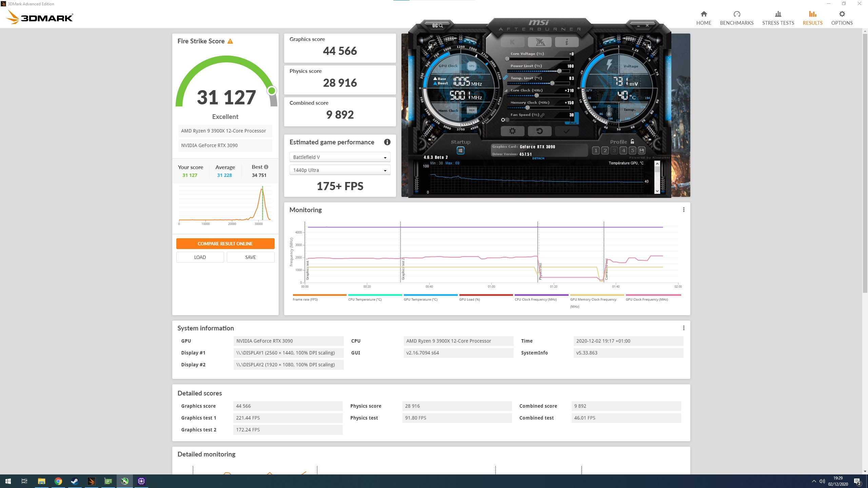Click Compare Result Online button
The image size is (868, 488).
[x=225, y=244]
